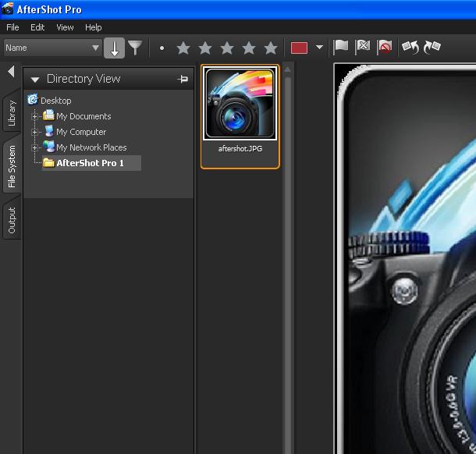This screenshot has width=476, height=454.
Task: Apply the red color label swatch
Action: (299, 48)
